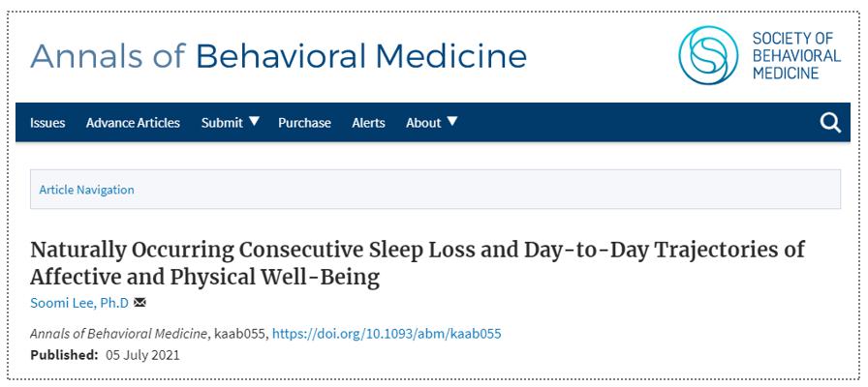Expand the Submit dropdown arrow
The image size is (868, 387).
[255, 122]
